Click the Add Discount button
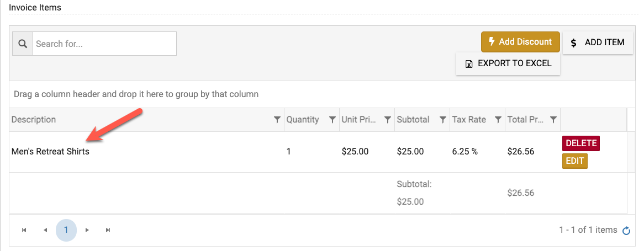This screenshot has width=644, height=251. [520, 42]
